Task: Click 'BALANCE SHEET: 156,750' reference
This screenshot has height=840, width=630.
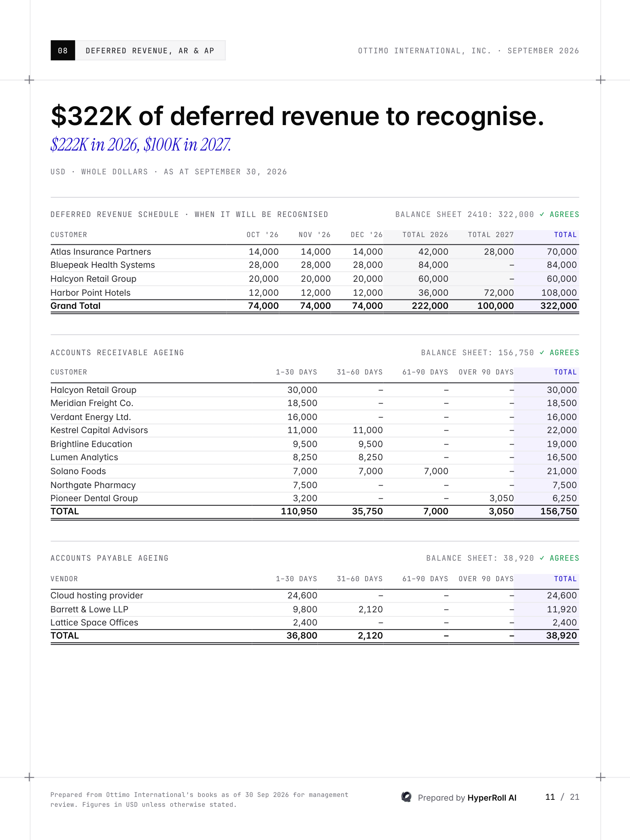Action: click(477, 353)
